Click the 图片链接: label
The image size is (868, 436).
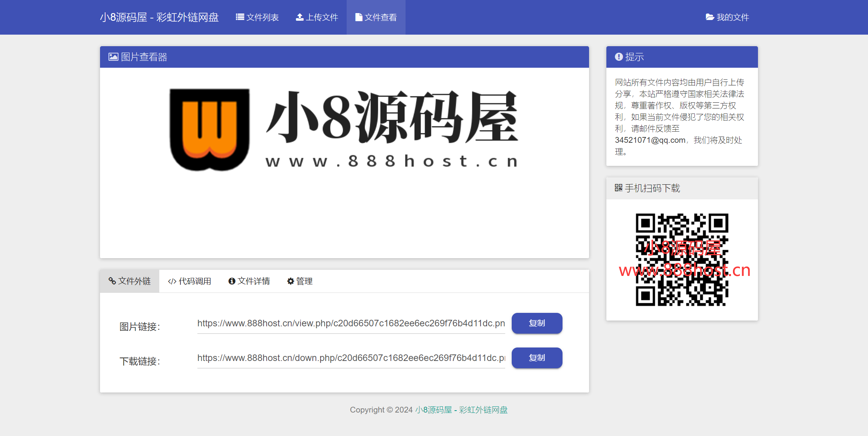pos(140,327)
